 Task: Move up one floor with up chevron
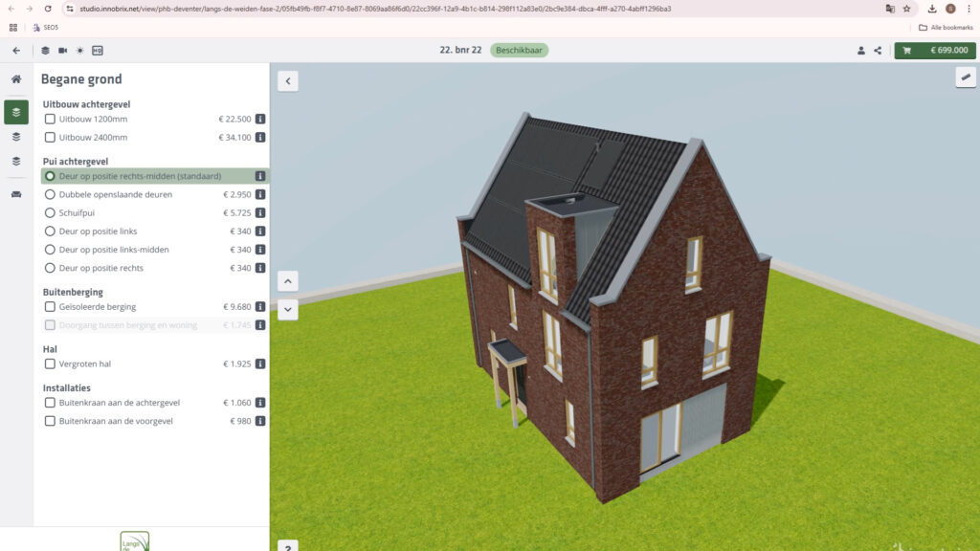[288, 281]
